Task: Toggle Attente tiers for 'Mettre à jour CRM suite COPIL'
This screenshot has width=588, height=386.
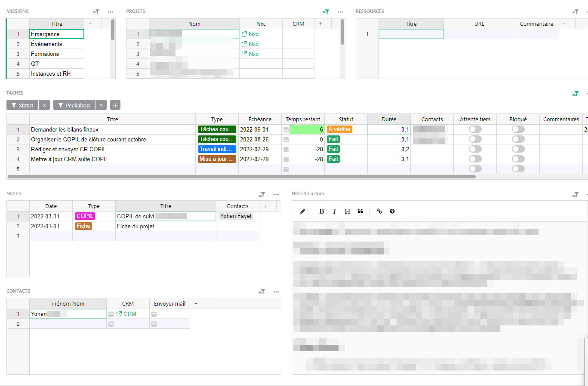Action: (475, 159)
